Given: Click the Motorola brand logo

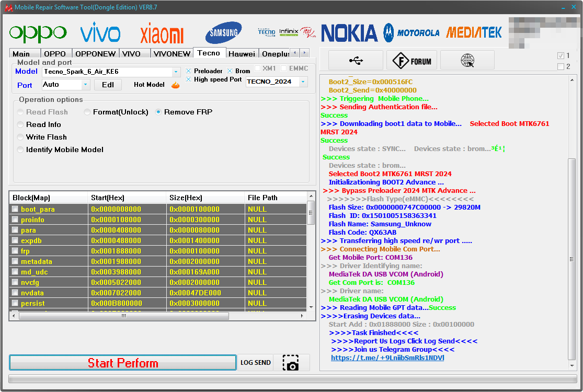Looking at the screenshot, I should click(411, 33).
